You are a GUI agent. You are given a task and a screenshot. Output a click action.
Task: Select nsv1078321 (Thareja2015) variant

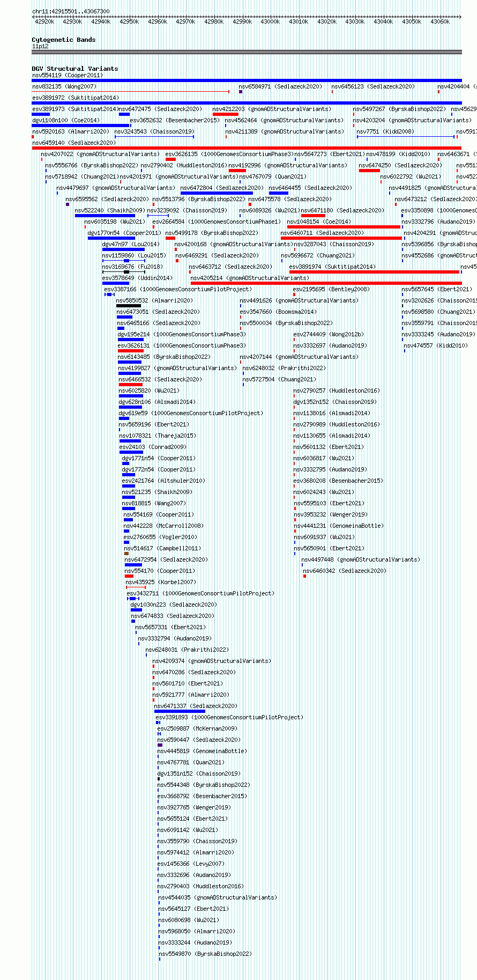coord(158,436)
